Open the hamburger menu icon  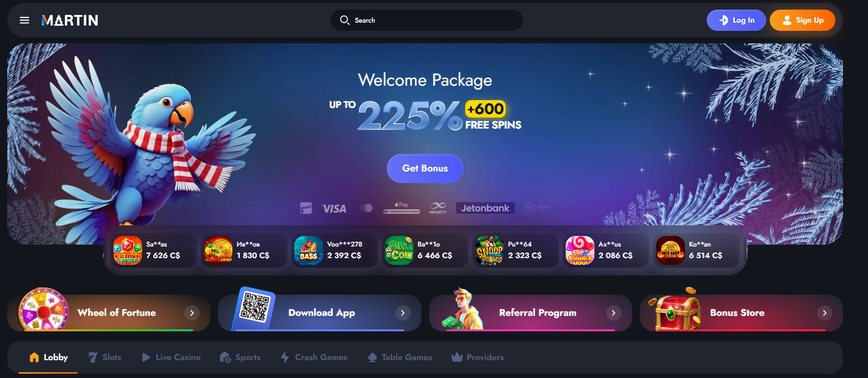click(25, 20)
